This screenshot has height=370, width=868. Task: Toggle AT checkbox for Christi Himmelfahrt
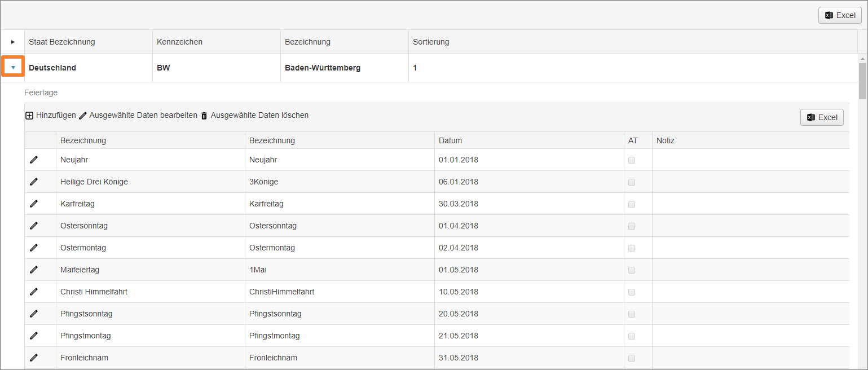[632, 292]
